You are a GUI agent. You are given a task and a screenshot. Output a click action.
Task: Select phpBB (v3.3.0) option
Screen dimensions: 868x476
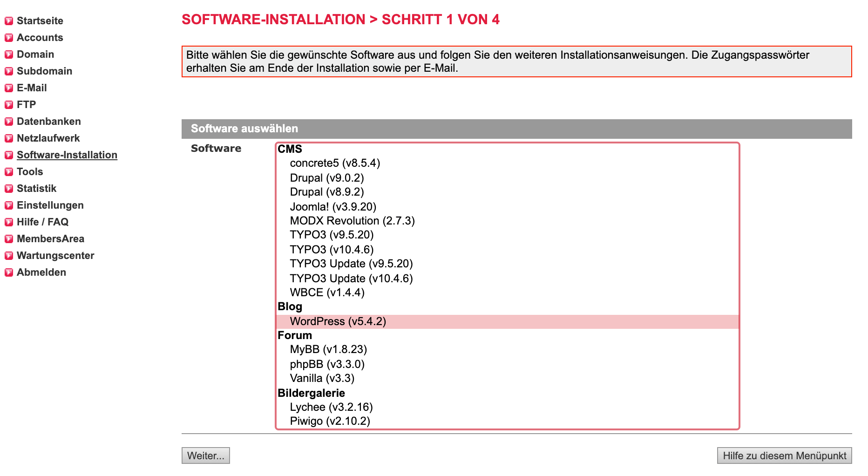pyautogui.click(x=508, y=364)
